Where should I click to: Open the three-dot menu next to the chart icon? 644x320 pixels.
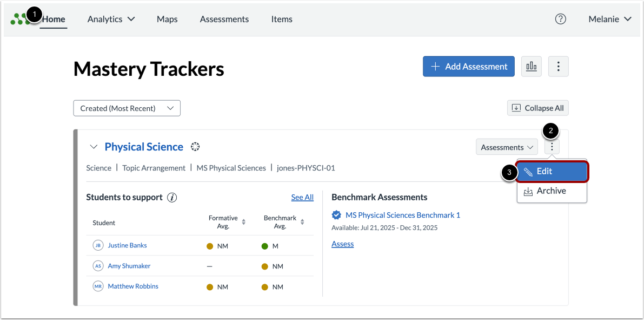558,66
